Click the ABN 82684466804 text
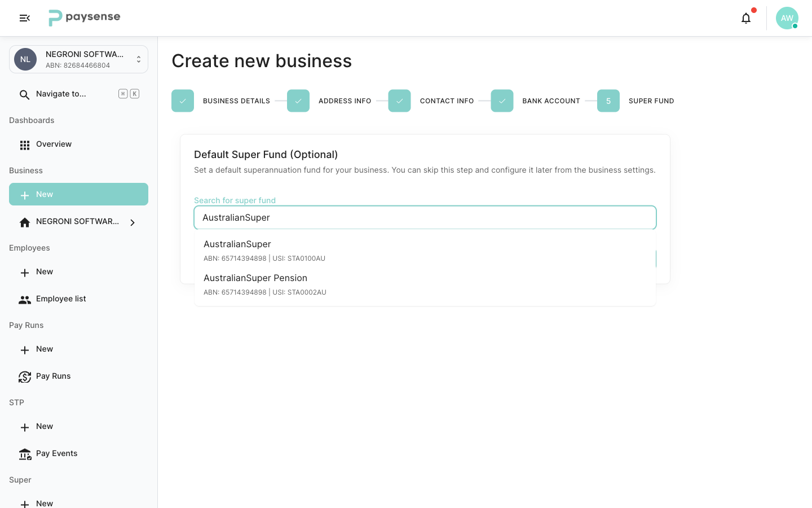812x508 pixels. (x=78, y=65)
